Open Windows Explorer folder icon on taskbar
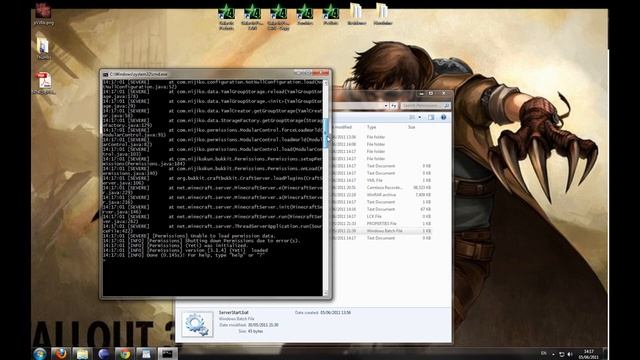This screenshot has height=360, width=640. pyautogui.click(x=82, y=354)
